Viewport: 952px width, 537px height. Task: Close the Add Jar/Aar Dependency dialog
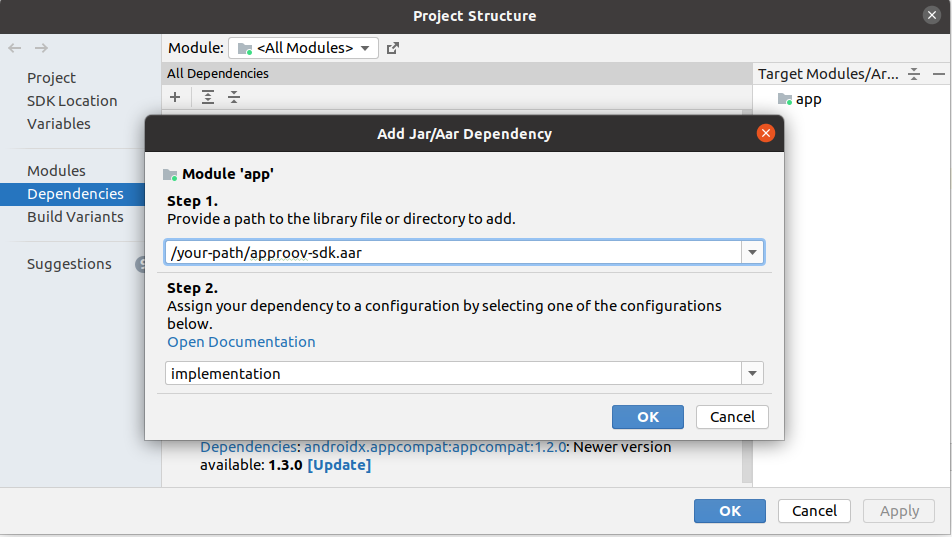tap(766, 133)
